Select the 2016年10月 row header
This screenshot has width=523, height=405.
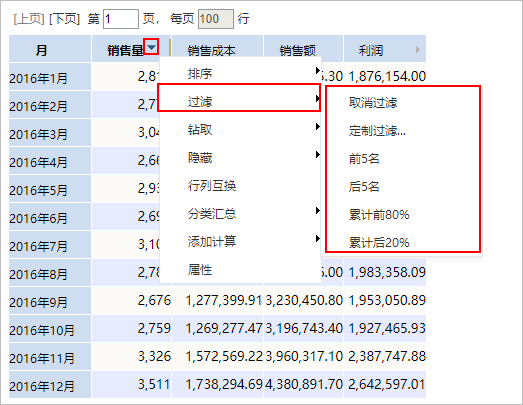pyautogui.click(x=50, y=329)
